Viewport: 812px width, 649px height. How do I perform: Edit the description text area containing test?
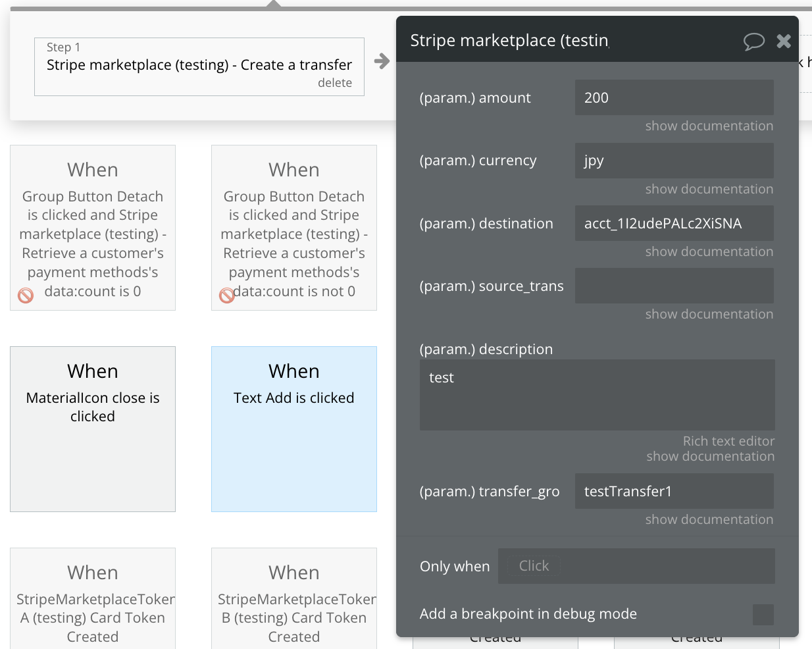(x=597, y=395)
